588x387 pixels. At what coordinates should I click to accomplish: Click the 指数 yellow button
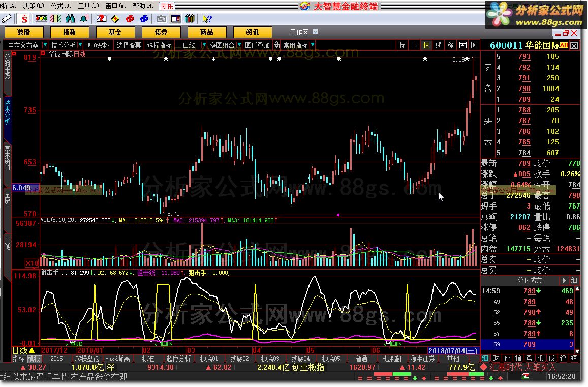(x=70, y=32)
